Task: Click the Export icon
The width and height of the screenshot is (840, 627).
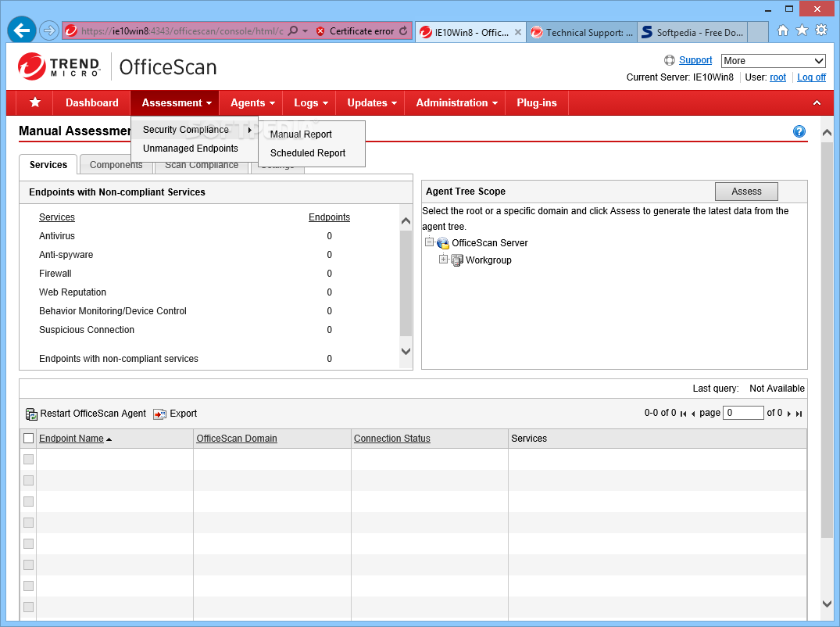Action: coord(159,414)
